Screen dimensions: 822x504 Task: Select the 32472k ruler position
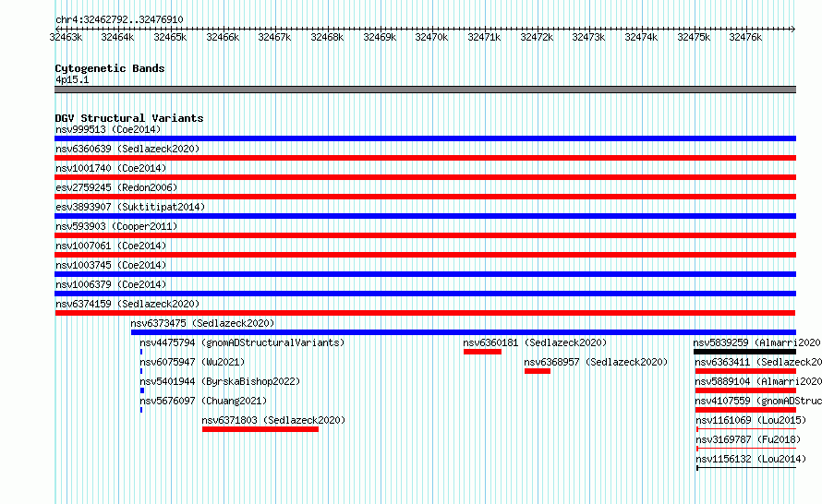tap(537, 37)
